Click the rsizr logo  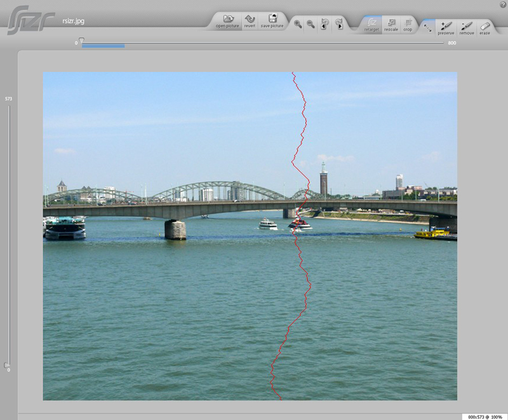tap(30, 20)
